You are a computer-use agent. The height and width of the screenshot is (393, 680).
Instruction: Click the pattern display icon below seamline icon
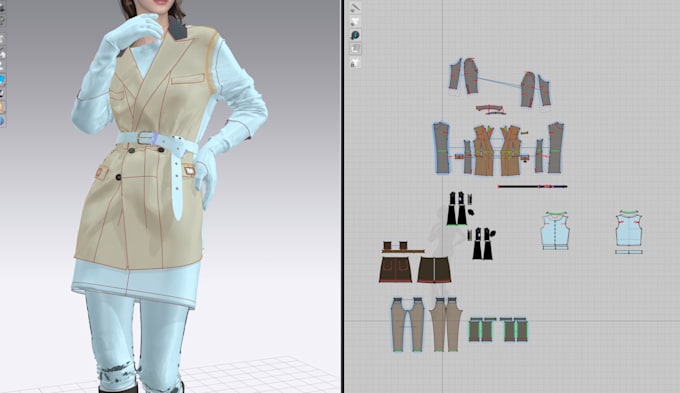click(x=355, y=21)
